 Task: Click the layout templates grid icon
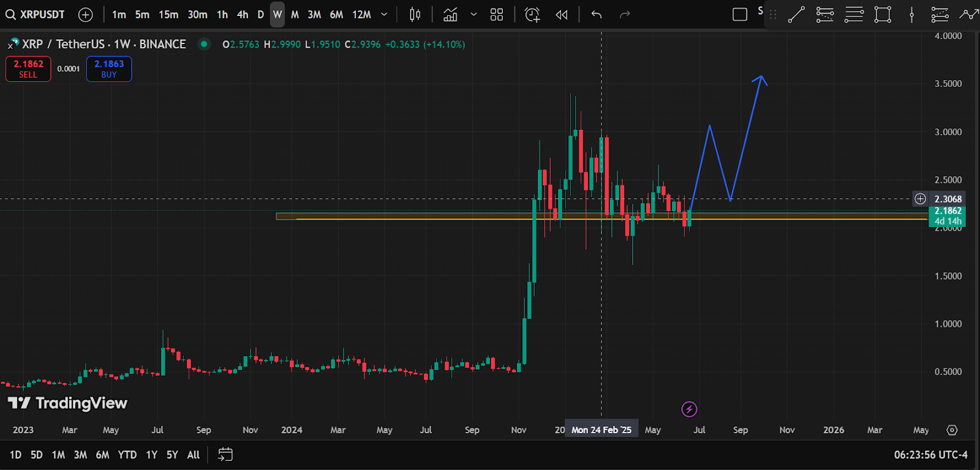(x=497, y=15)
